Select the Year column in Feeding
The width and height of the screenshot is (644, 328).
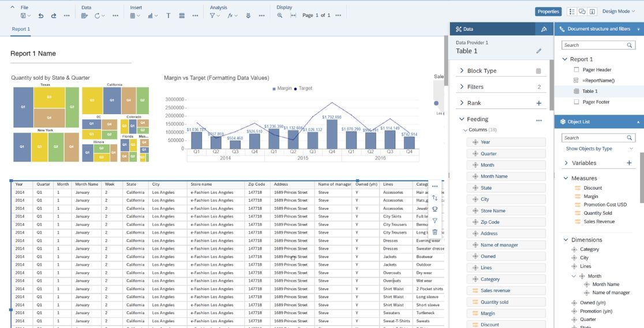click(506, 142)
